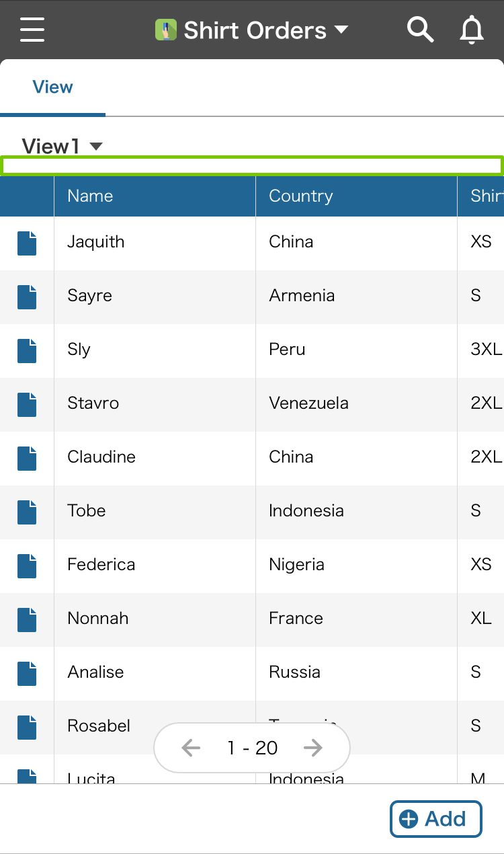Open the record details icon for Jaquith
Image resolution: width=504 pixels, height=854 pixels.
pos(27,243)
